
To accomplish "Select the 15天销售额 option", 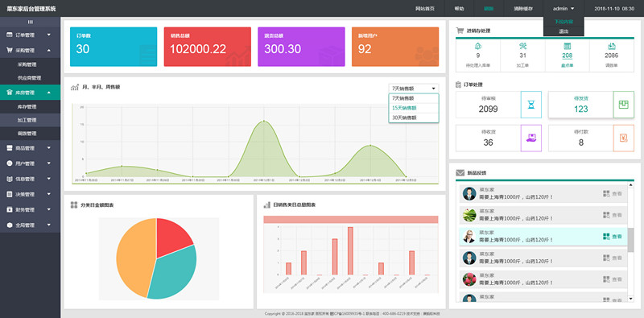I will pyautogui.click(x=414, y=108).
